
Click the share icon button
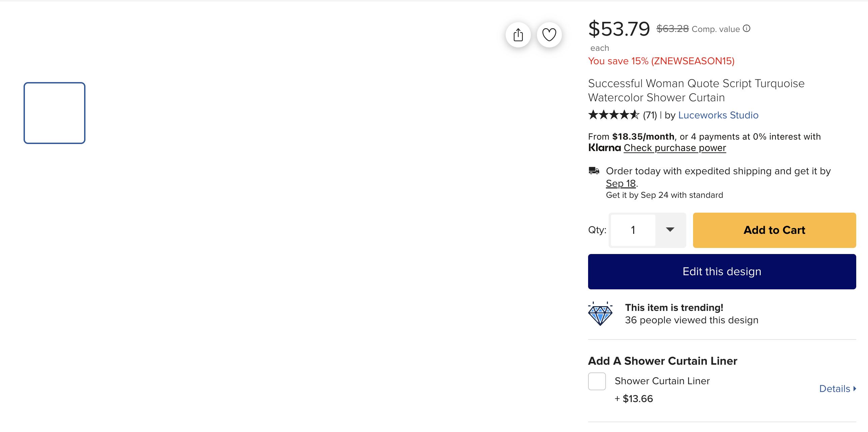pyautogui.click(x=518, y=35)
